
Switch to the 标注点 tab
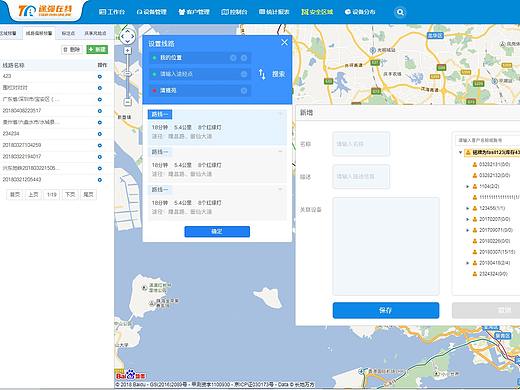coord(68,33)
